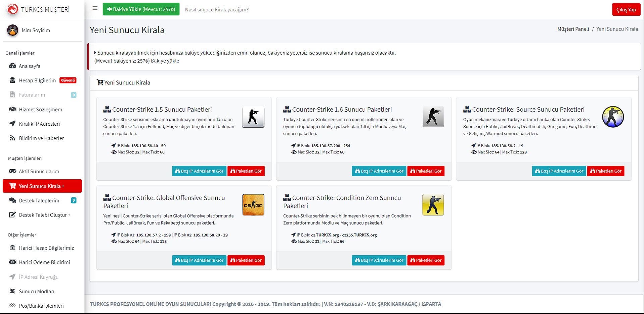Click the Counter-Strike: Source game icon
The width and height of the screenshot is (644, 314).
pyautogui.click(x=613, y=117)
